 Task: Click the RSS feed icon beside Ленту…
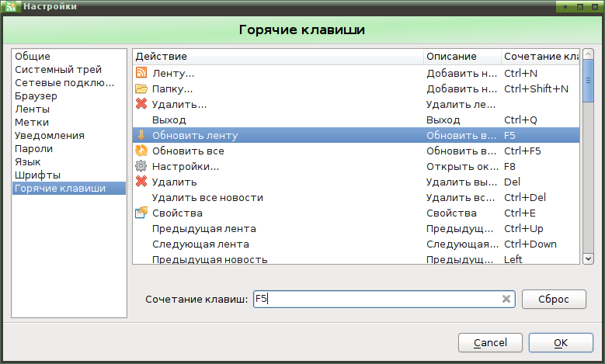pyautogui.click(x=141, y=72)
